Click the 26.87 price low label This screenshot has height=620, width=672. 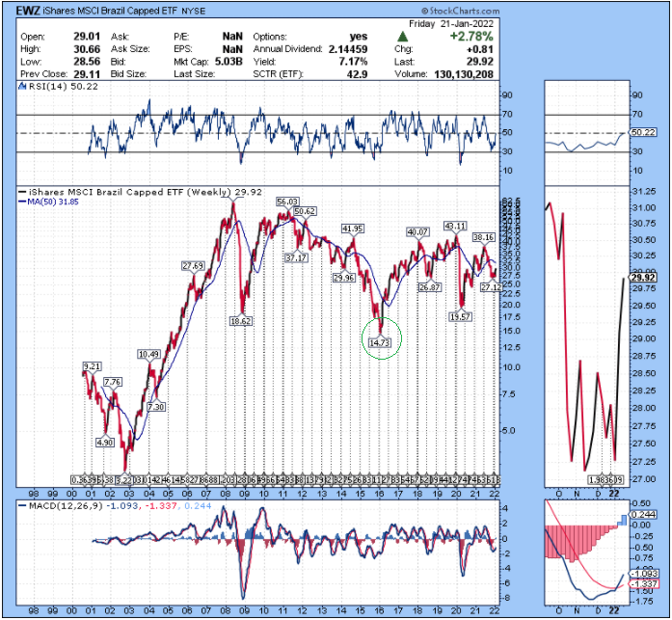tap(429, 287)
